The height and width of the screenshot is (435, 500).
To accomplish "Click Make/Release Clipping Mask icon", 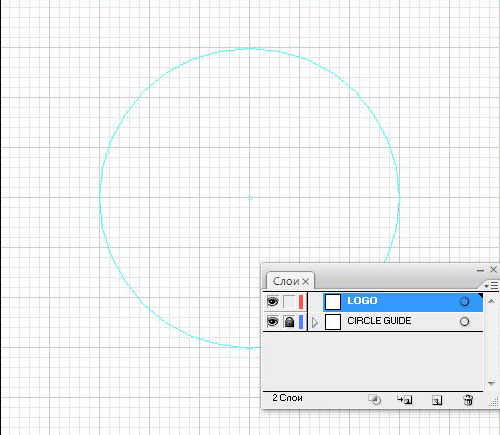I will point(374,399).
